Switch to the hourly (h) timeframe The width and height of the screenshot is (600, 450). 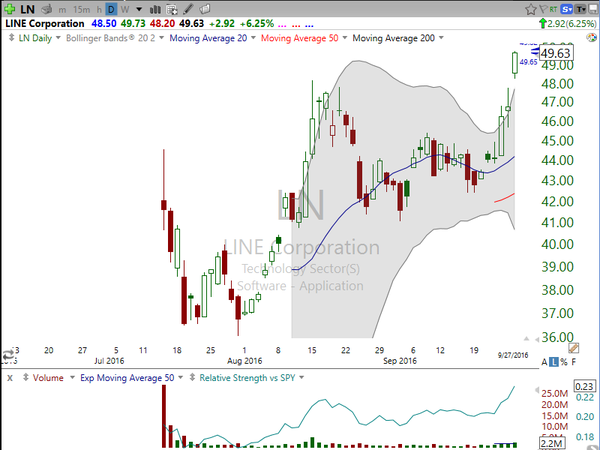(99, 9)
